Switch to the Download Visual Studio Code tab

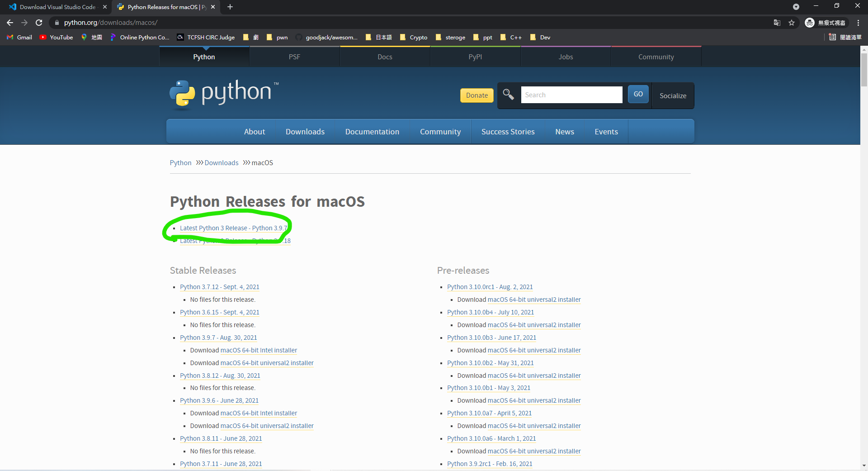pos(57,7)
